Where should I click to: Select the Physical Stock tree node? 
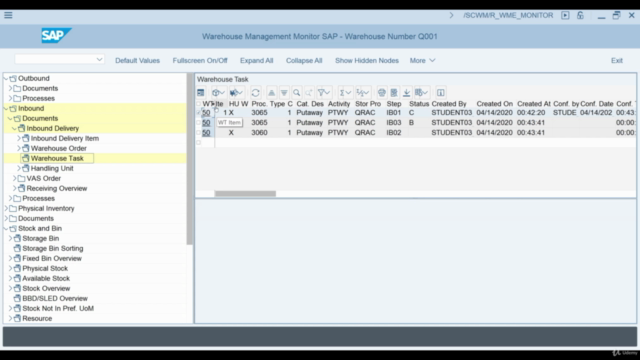click(x=45, y=268)
